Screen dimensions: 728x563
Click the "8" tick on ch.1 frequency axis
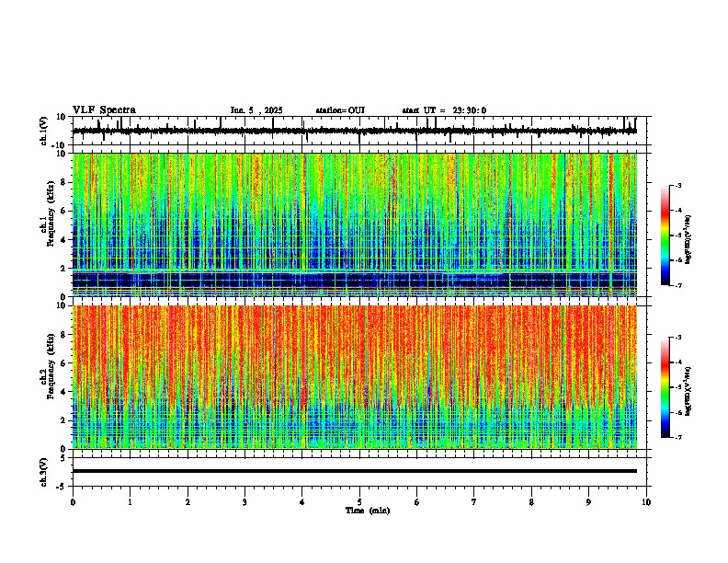(64, 182)
